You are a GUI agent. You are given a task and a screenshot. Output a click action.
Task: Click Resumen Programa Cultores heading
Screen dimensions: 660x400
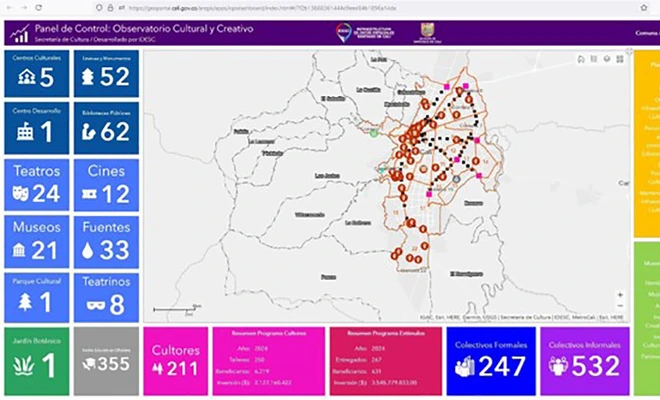(269, 333)
